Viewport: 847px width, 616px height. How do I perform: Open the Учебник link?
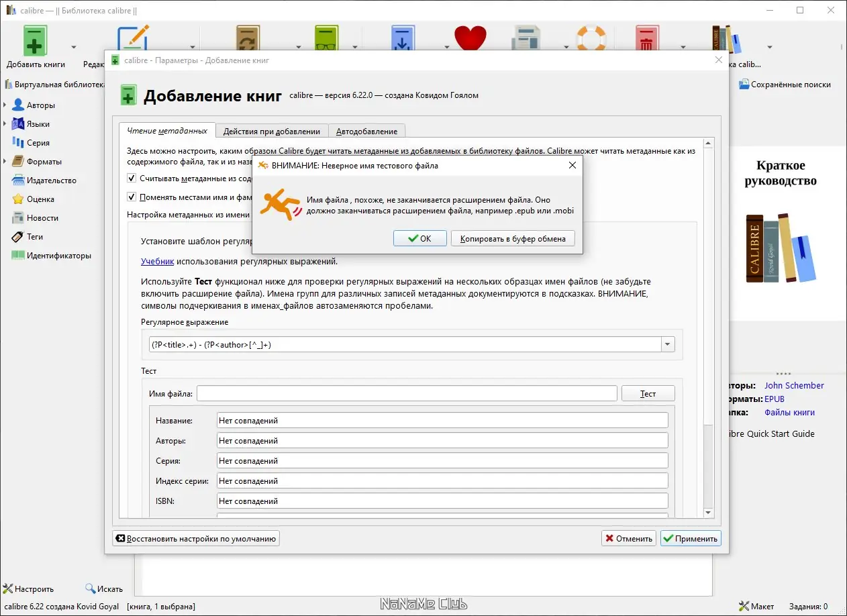tap(157, 261)
